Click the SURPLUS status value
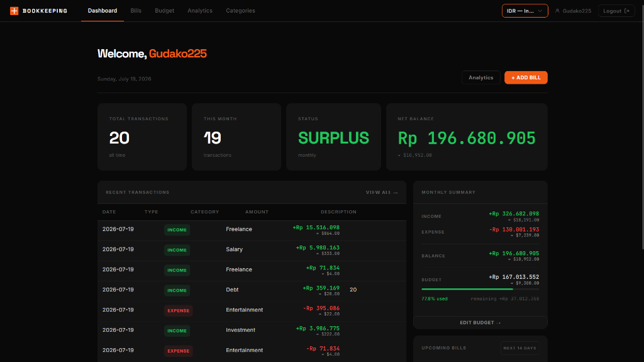 tap(333, 138)
